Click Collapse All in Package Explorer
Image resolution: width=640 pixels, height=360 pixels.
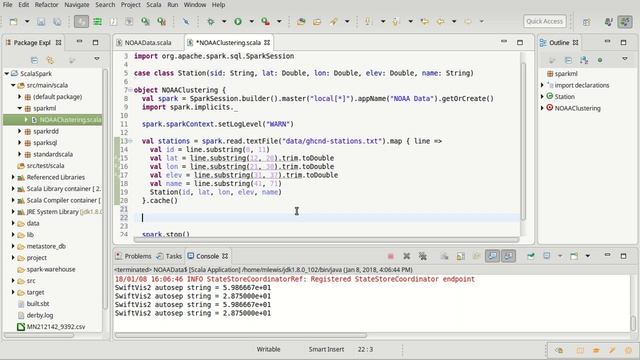point(34,60)
